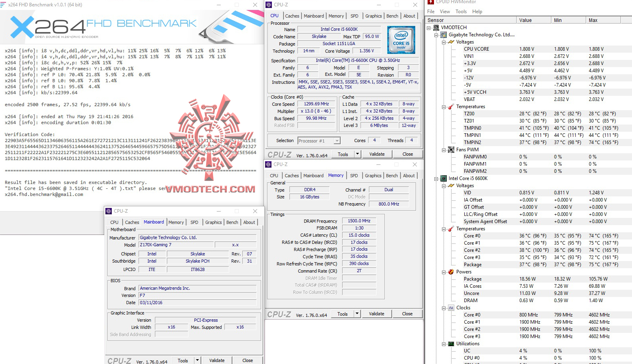Collapse the Clocks section in HWMonitor

444,308
